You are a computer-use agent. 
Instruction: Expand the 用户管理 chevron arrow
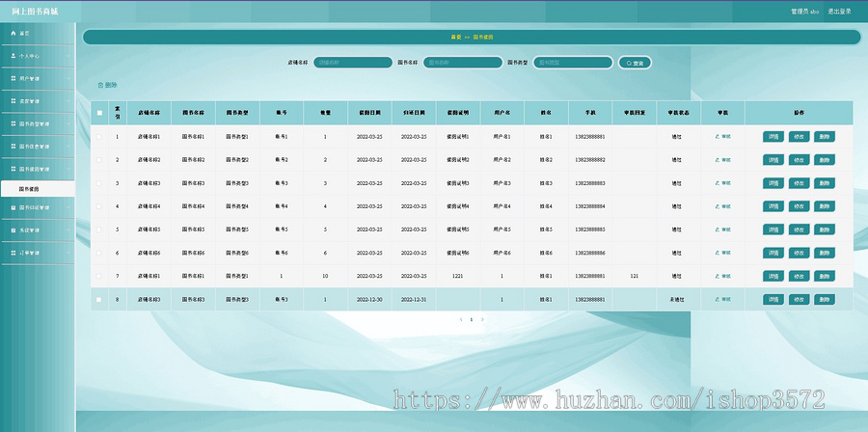coord(68,78)
